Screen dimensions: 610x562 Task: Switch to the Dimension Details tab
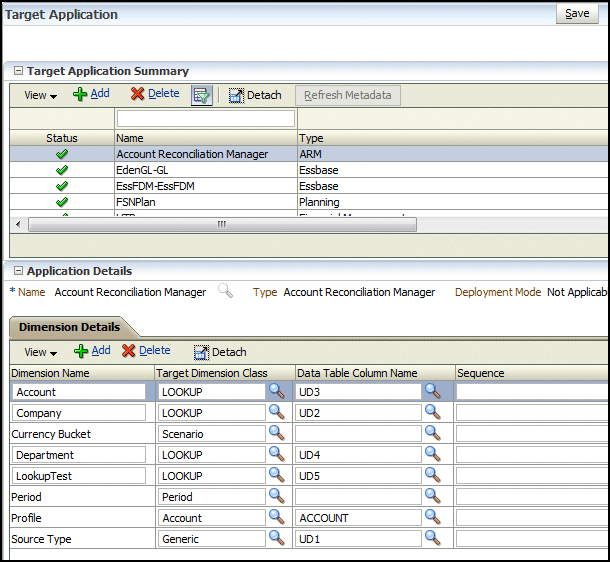pos(69,327)
